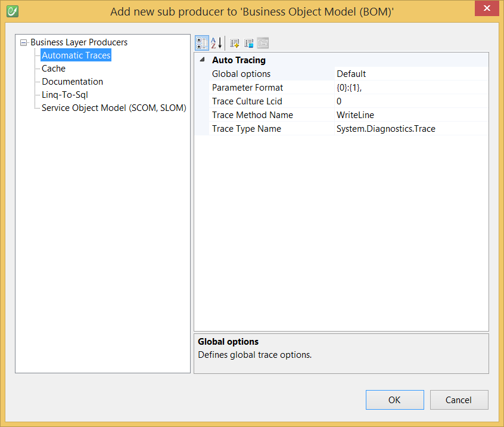Image resolution: width=504 pixels, height=427 pixels.
Task: Collapse the Auto Tracing category
Action: (x=202, y=60)
